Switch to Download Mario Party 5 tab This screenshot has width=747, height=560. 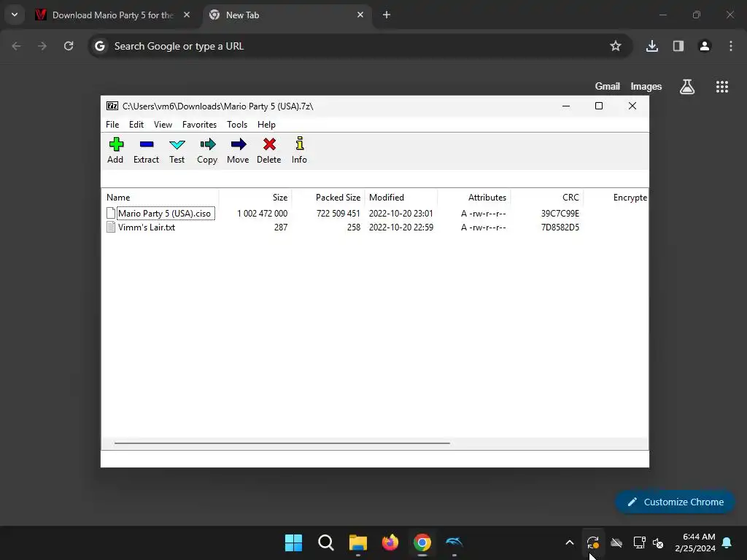pyautogui.click(x=113, y=15)
